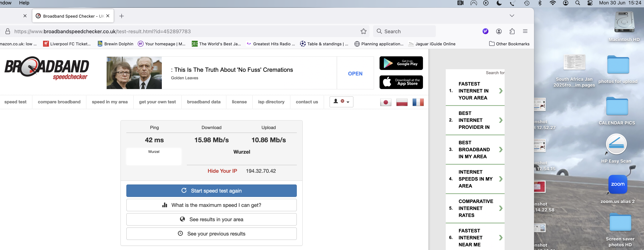This screenshot has width=644, height=250.
Task: Click the Hide Your IP link
Action: point(222,171)
